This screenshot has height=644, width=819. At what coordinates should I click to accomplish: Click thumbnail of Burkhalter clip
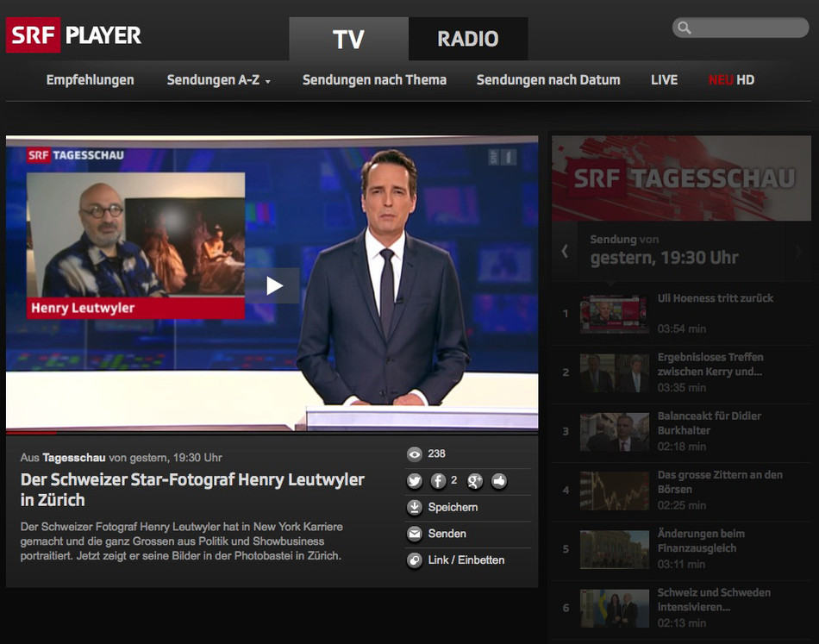tap(615, 432)
